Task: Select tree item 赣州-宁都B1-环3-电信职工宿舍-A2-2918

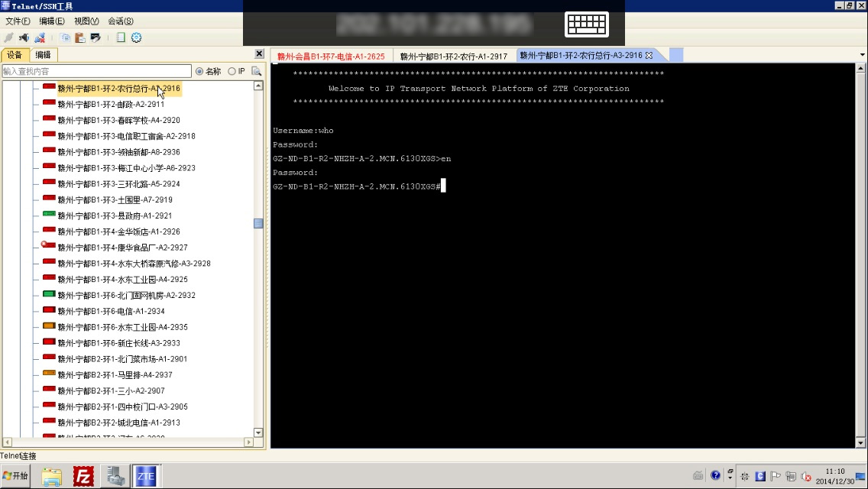Action: [126, 136]
